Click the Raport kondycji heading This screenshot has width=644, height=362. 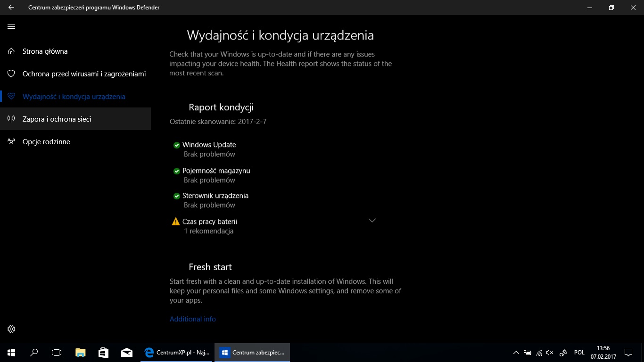click(x=221, y=107)
